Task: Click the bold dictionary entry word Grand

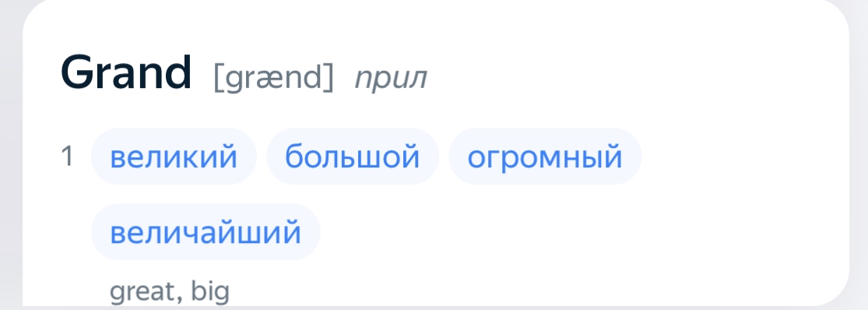Action: [x=126, y=73]
